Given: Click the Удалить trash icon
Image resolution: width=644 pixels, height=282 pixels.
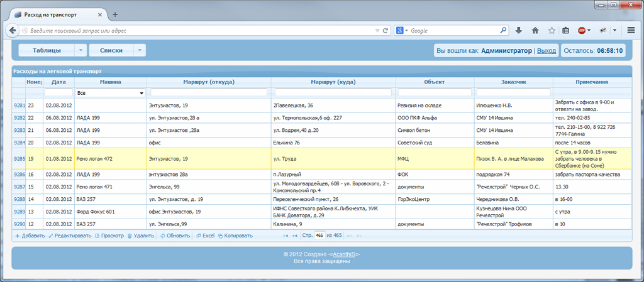Looking at the screenshot, I should click(x=130, y=236).
